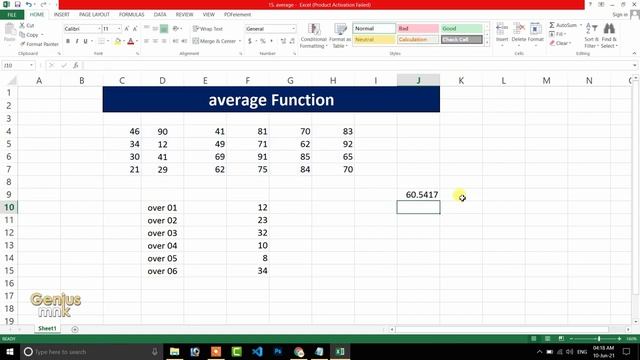640x360 pixels.
Task: Center cell text horizontally
Action: tap(156, 41)
